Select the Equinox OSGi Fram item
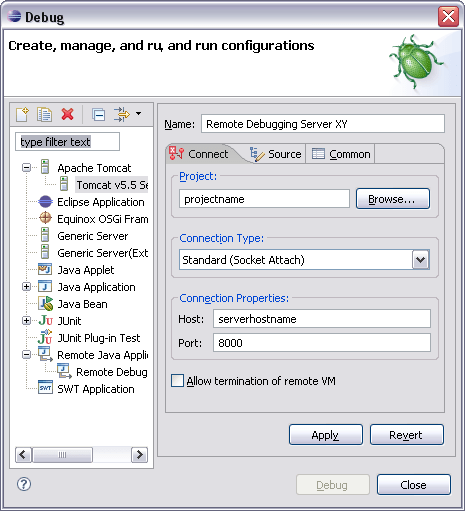 click(103, 219)
